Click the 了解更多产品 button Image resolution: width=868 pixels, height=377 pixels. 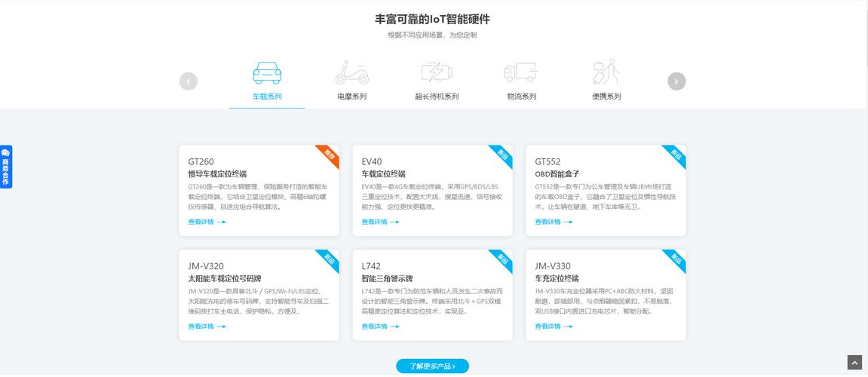click(432, 366)
